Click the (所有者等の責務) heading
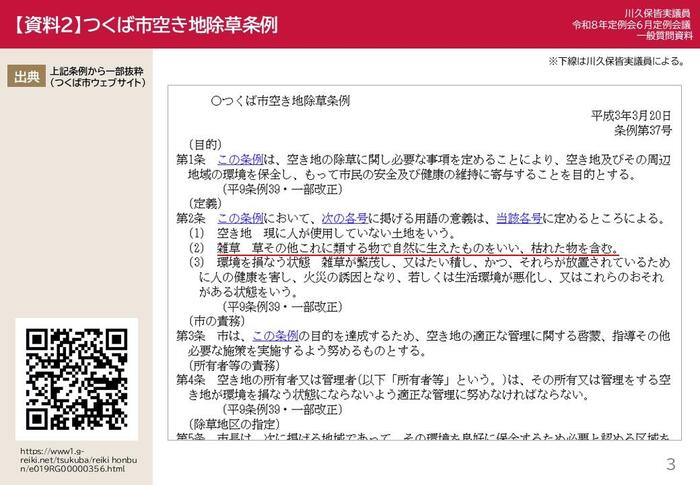Viewport: 700px width, 485px height. 234,365
